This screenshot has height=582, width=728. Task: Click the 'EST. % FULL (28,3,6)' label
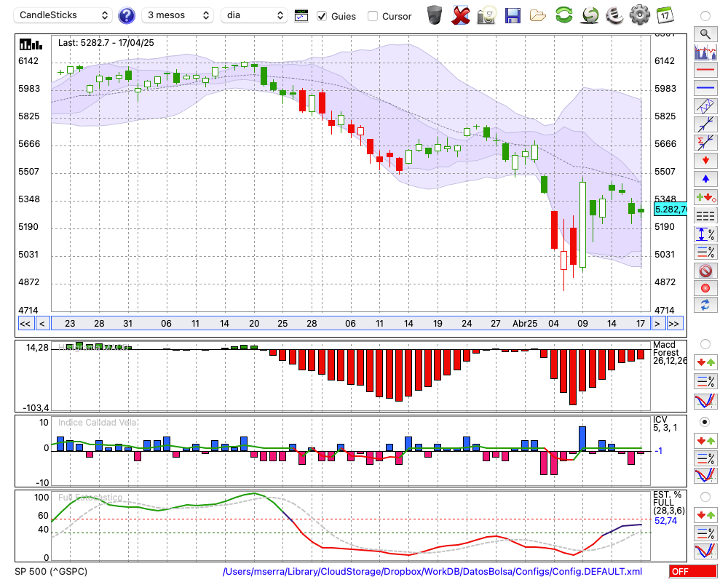pyautogui.click(x=668, y=503)
